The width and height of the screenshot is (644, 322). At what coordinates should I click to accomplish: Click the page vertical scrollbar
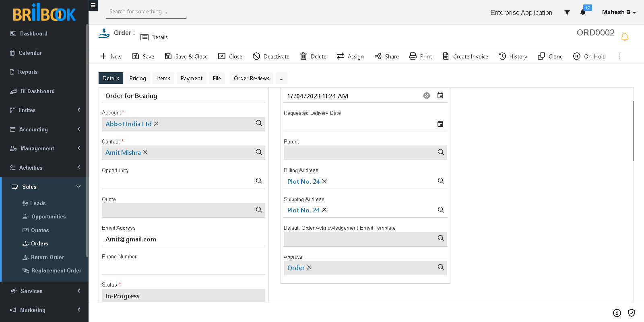pyautogui.click(x=633, y=131)
